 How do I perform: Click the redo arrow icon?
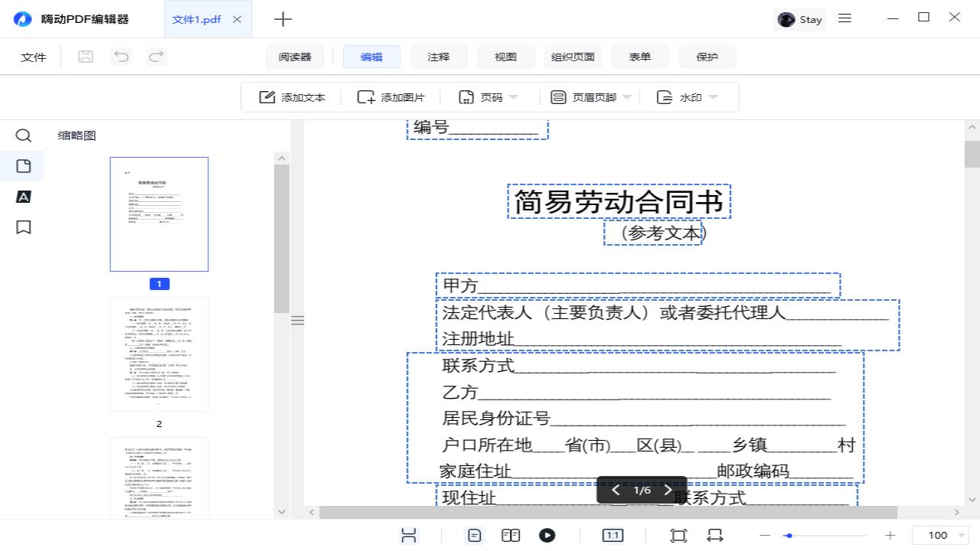pyautogui.click(x=156, y=57)
